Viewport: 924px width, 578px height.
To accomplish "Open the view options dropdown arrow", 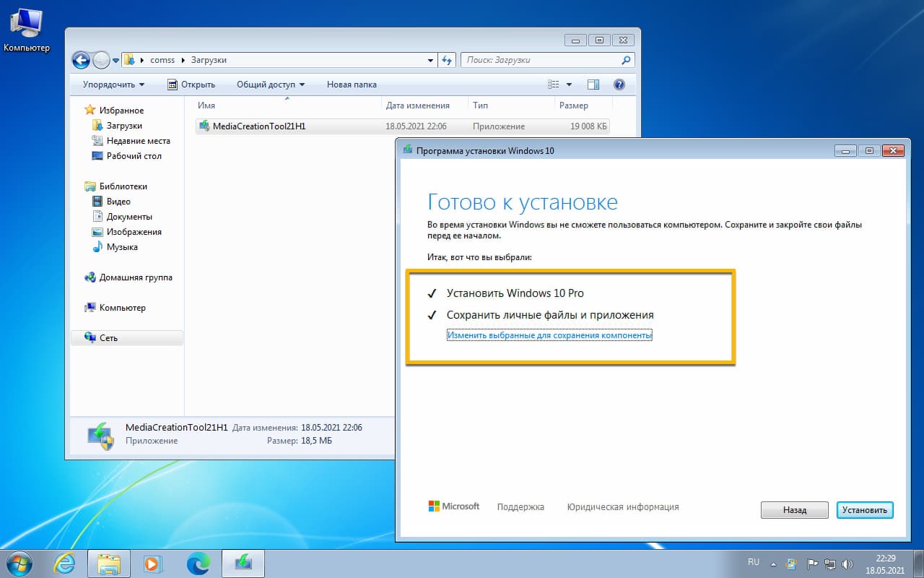I will pyautogui.click(x=567, y=85).
